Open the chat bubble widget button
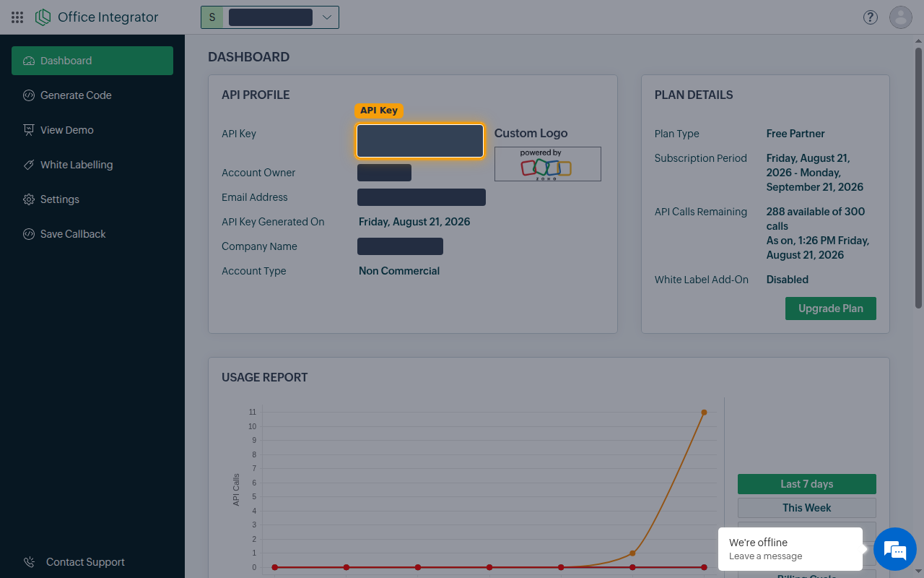The width and height of the screenshot is (924, 578). [895, 550]
